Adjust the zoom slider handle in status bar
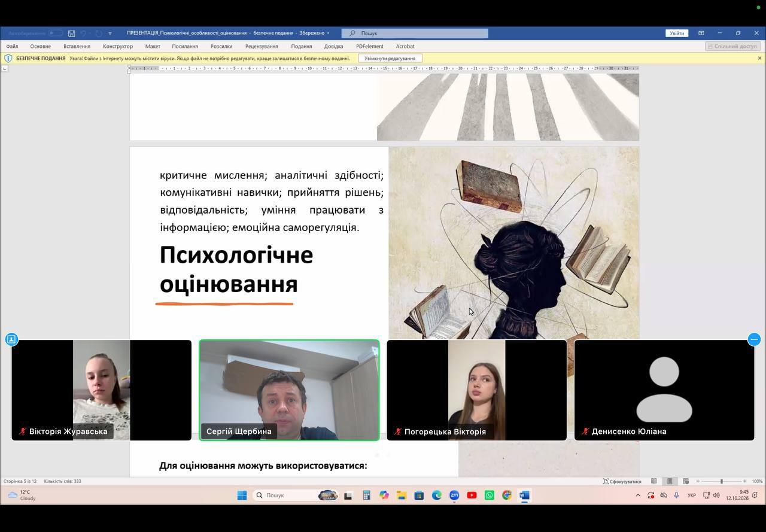The height and width of the screenshot is (532, 766). pyautogui.click(x=721, y=481)
